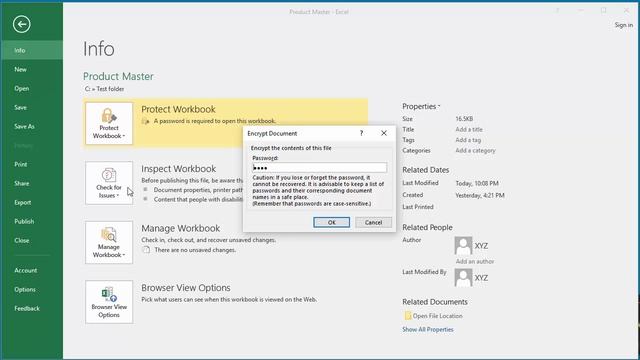Open the Manage Workbook dropdown button
Viewport: 640px width, 360px height.
pos(109,242)
